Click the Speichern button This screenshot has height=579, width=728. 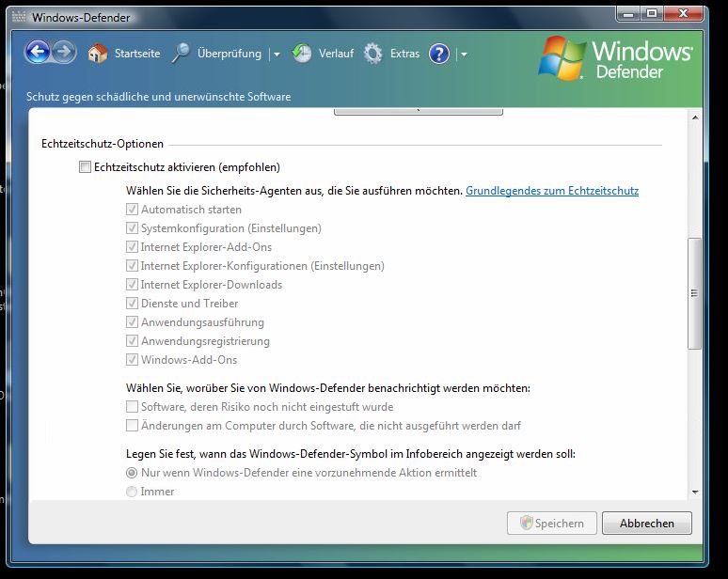click(552, 524)
